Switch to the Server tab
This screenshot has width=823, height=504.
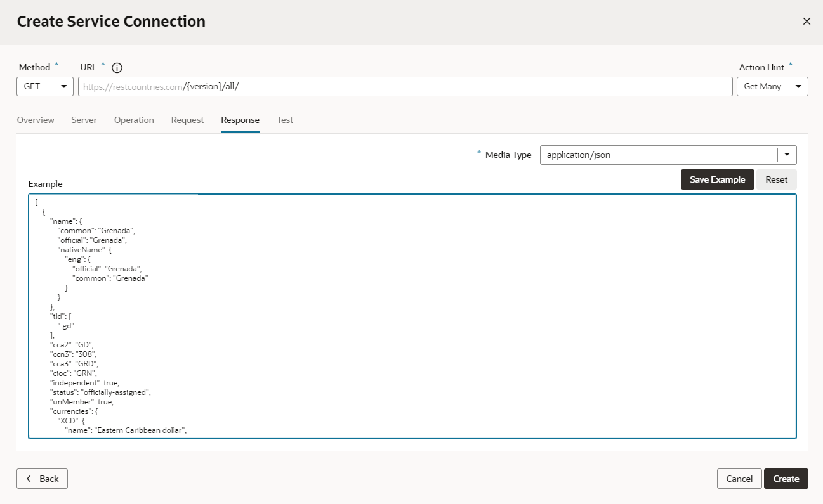coord(84,120)
